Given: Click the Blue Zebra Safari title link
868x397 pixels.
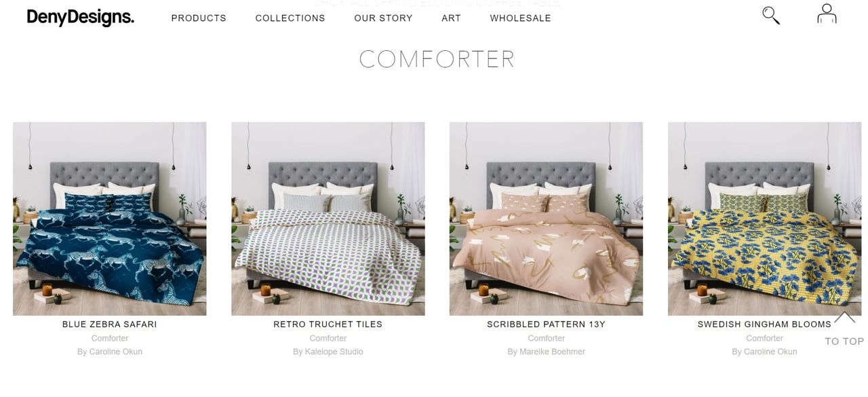Looking at the screenshot, I should (110, 324).
